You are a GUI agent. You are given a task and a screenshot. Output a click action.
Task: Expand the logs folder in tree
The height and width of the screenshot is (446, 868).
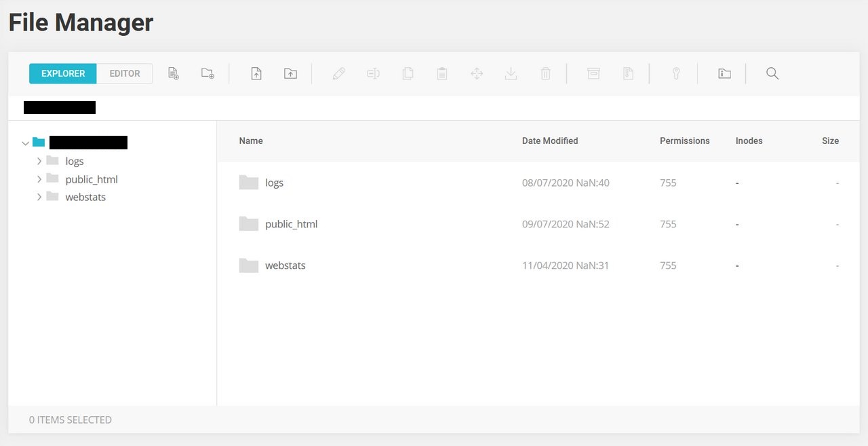coord(39,162)
